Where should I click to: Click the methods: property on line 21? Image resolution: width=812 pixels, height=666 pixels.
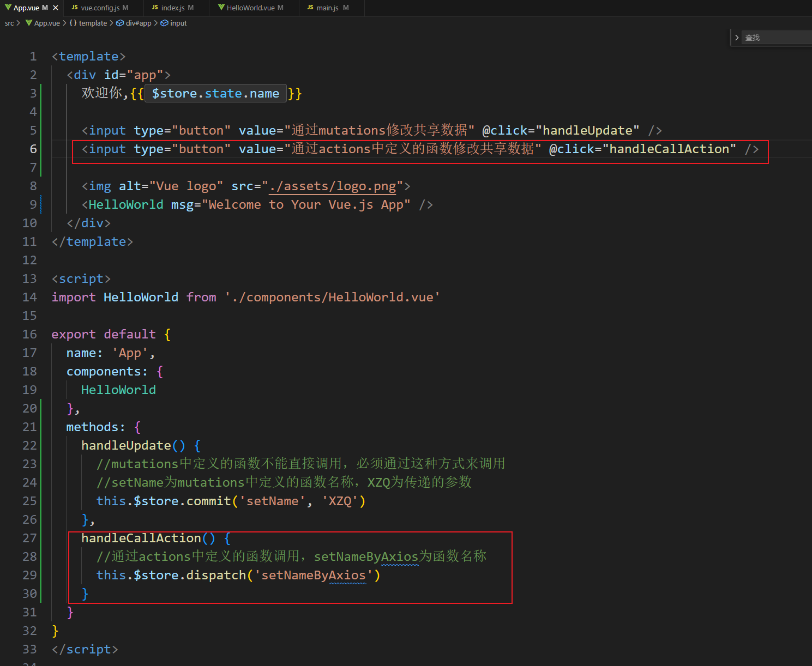click(x=95, y=427)
